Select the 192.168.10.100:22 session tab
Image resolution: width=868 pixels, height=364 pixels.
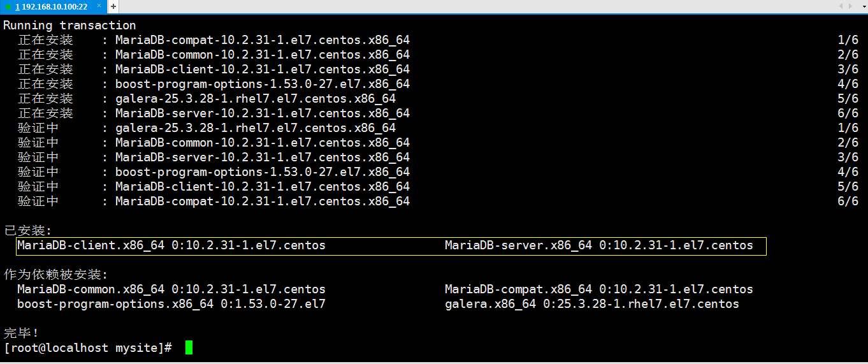coord(54,6)
